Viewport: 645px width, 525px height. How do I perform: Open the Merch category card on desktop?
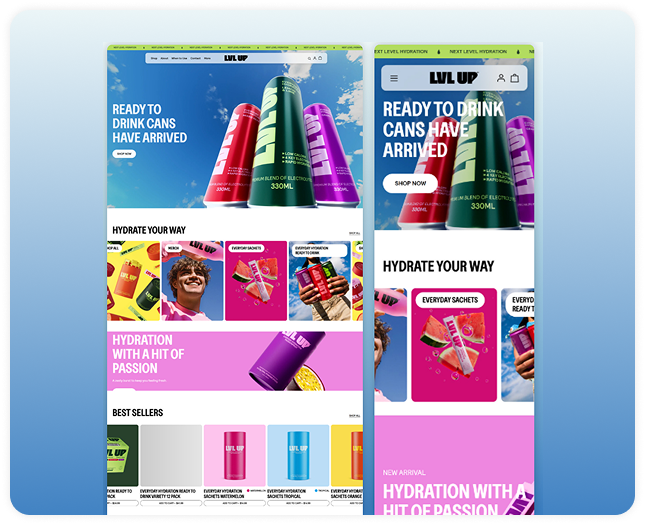(193, 281)
